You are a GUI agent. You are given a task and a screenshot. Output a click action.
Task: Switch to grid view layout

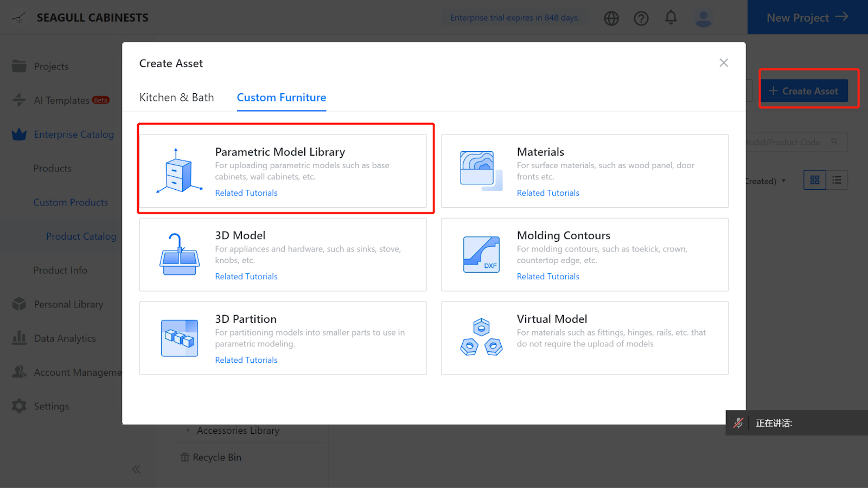[814, 180]
